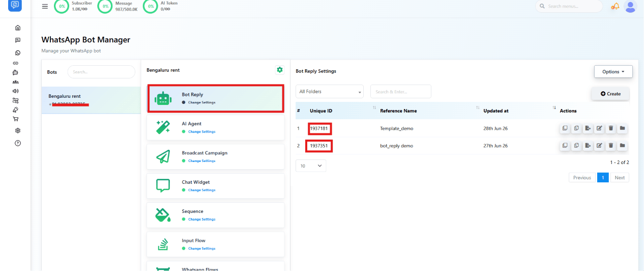Open the user profile avatar
Image resolution: width=644 pixels, height=271 pixels.
[x=630, y=6]
